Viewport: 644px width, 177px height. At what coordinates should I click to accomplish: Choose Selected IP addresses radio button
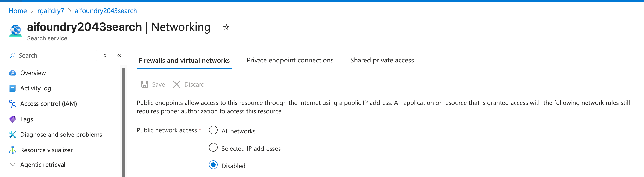213,148
